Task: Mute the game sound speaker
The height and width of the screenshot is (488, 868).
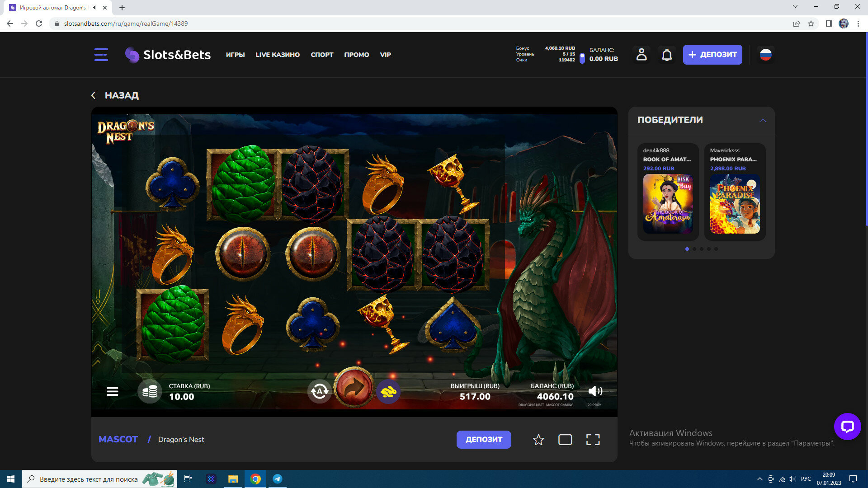Action: pyautogui.click(x=595, y=391)
